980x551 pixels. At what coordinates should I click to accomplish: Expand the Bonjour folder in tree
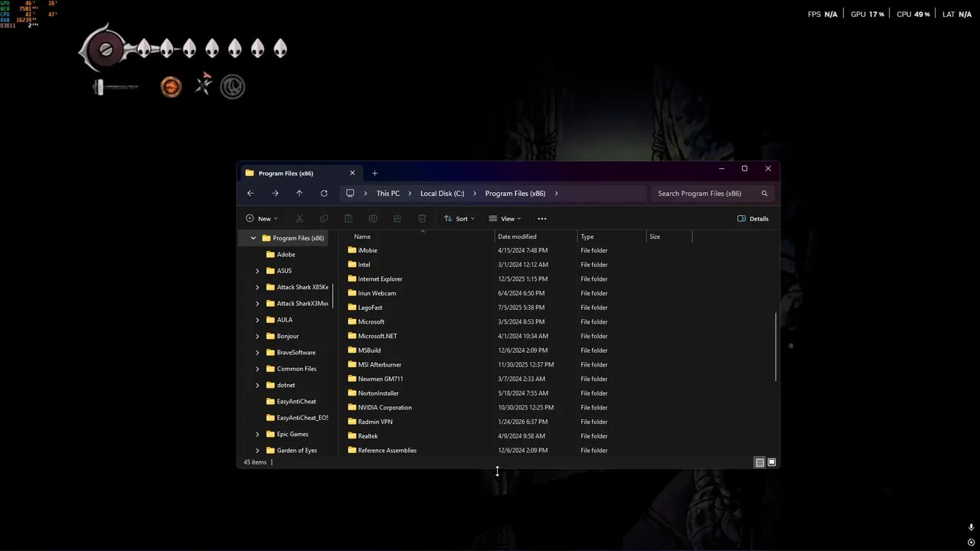[x=258, y=336]
